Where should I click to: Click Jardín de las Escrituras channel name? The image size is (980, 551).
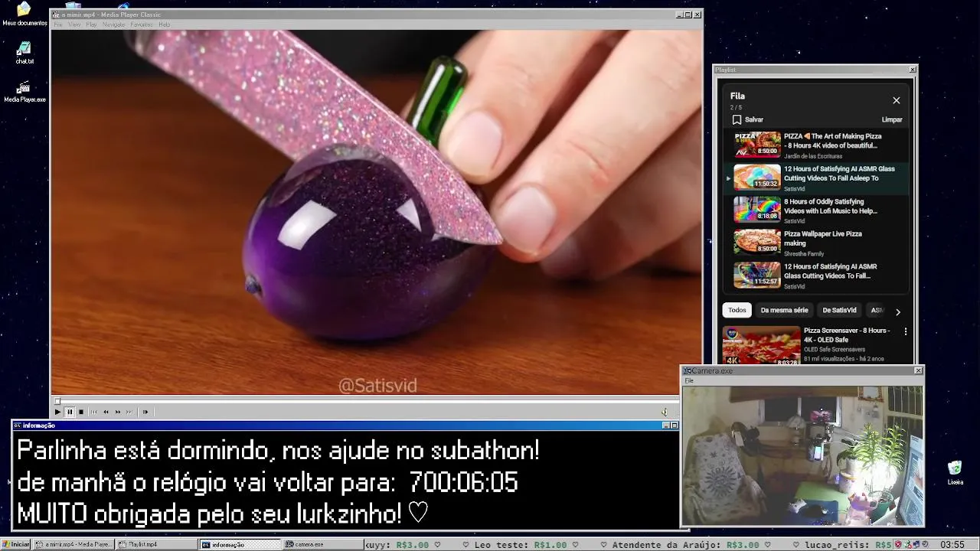813,156
